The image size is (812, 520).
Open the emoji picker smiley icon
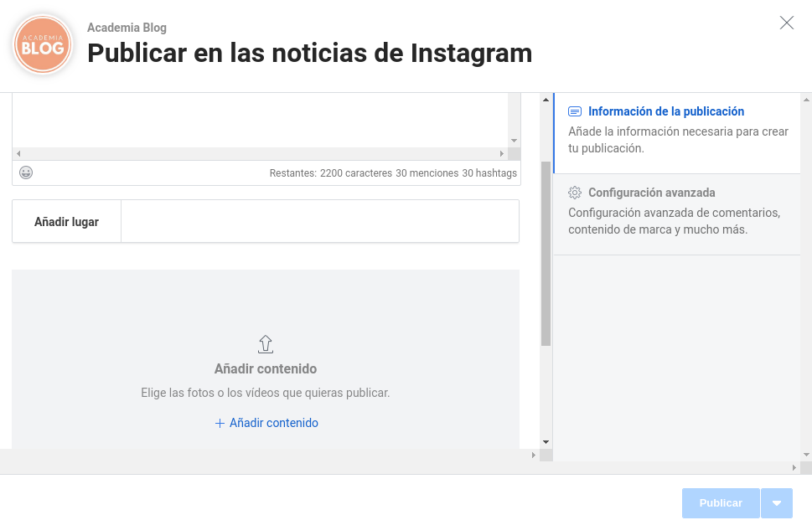point(26,172)
